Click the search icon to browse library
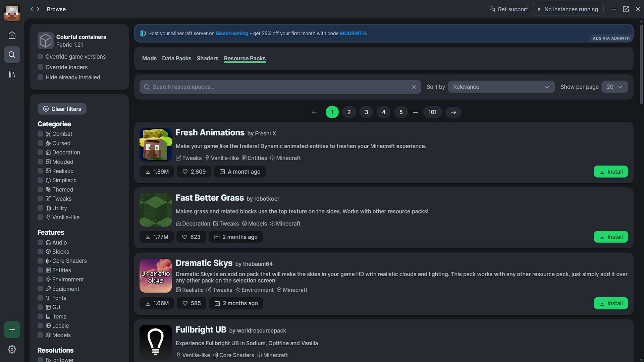 (x=12, y=54)
